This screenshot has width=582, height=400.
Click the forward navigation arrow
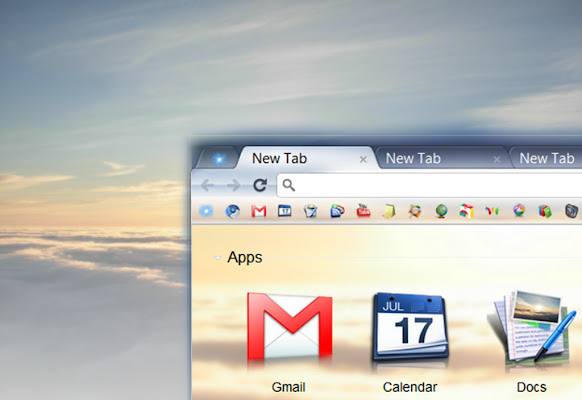pos(234,185)
